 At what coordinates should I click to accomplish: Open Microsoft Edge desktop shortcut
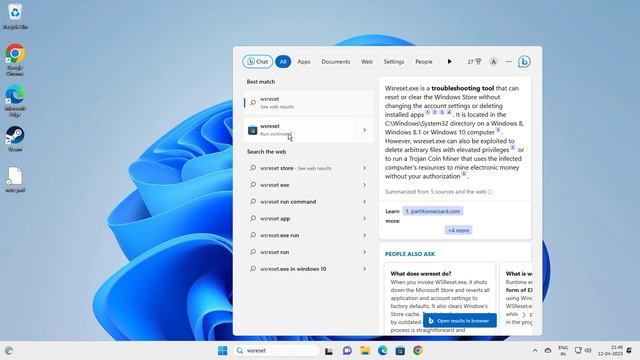coord(15,100)
